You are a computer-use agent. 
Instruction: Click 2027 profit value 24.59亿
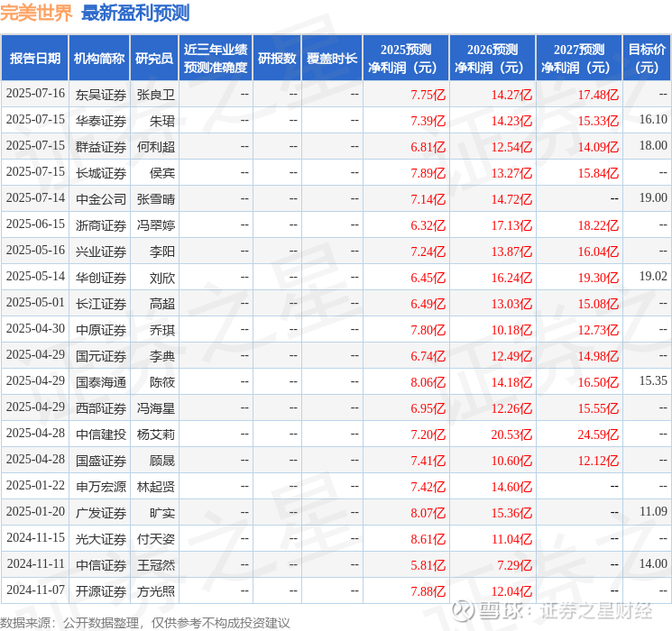click(x=598, y=434)
